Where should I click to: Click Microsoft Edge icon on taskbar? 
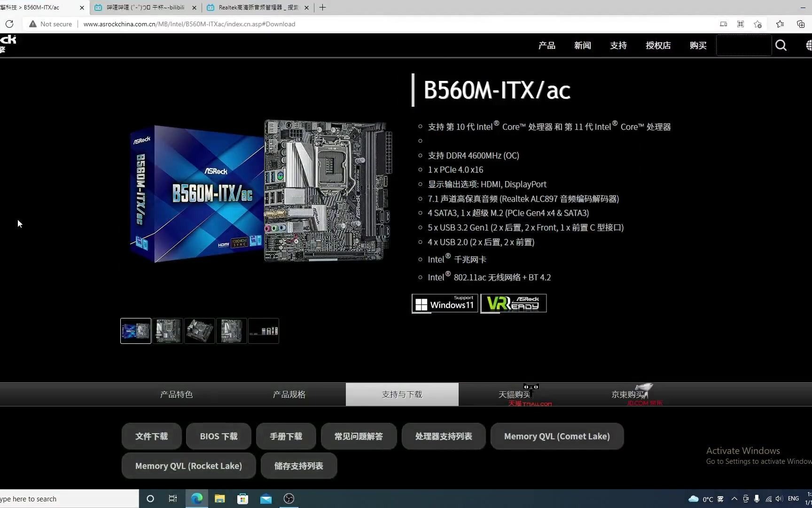pyautogui.click(x=197, y=499)
